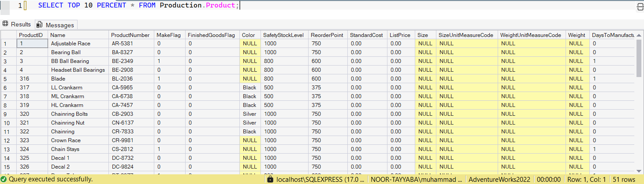The height and width of the screenshot is (184, 644).
Task: Click the WeightUnitMeasureCode column header
Action: [x=531, y=35]
